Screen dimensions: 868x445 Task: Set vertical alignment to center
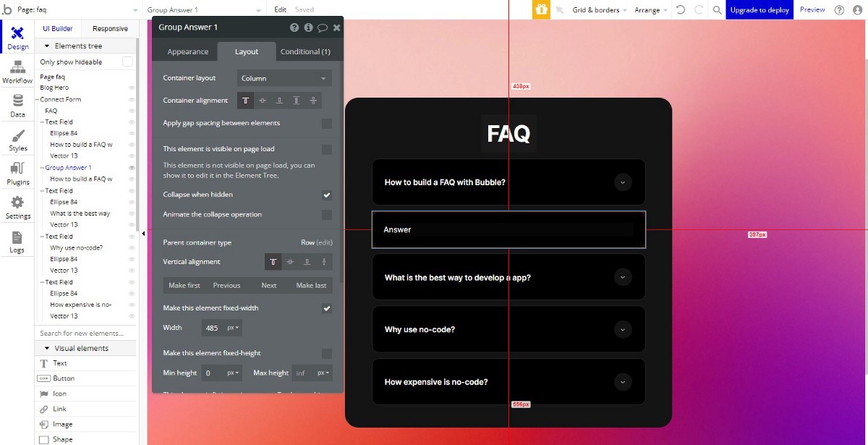pos(290,262)
